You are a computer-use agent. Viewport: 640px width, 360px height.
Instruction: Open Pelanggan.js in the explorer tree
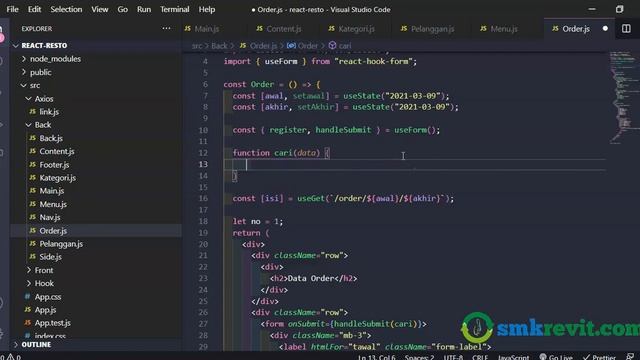coord(61,244)
